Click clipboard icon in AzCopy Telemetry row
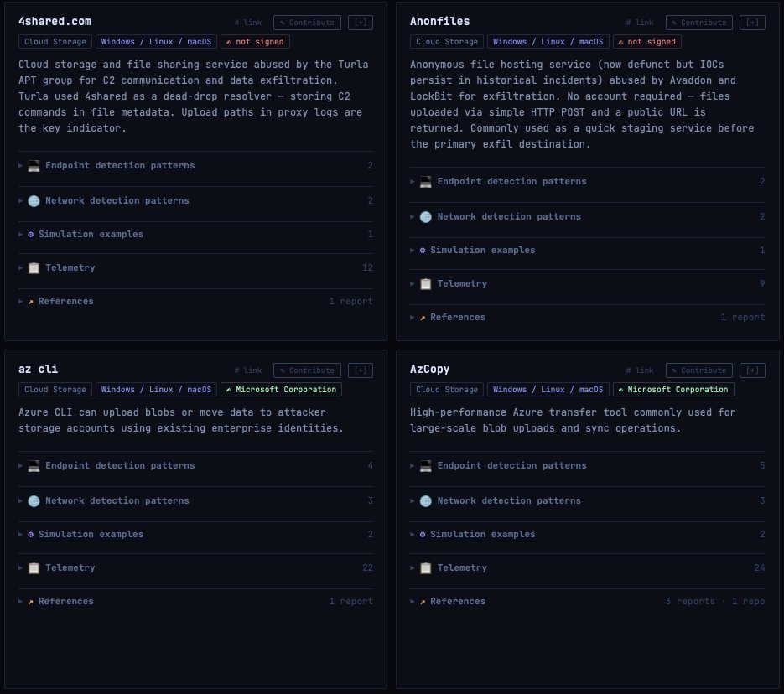 (425, 567)
